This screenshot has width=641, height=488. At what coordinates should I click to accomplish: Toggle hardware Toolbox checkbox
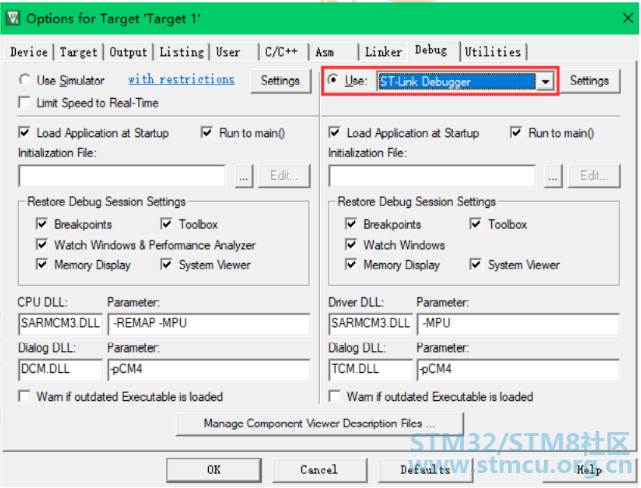pos(475,224)
